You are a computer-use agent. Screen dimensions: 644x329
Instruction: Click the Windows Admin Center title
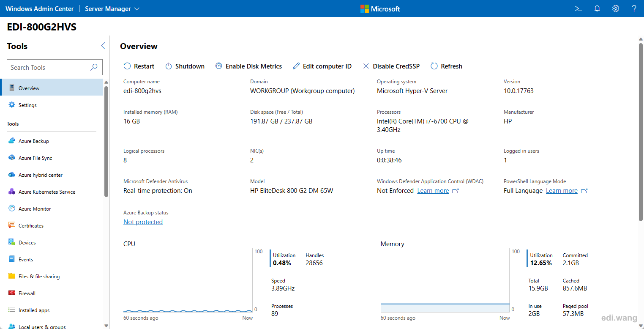pos(40,8)
